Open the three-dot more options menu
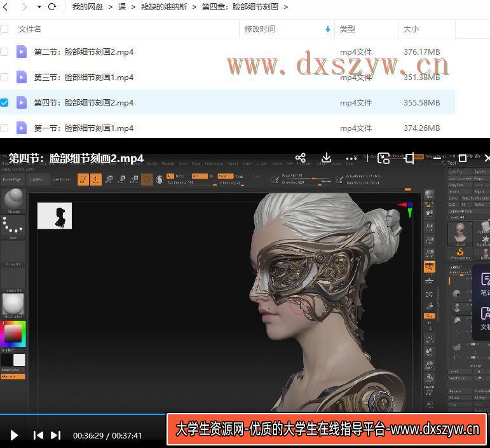This screenshot has height=448, width=490. [351, 159]
